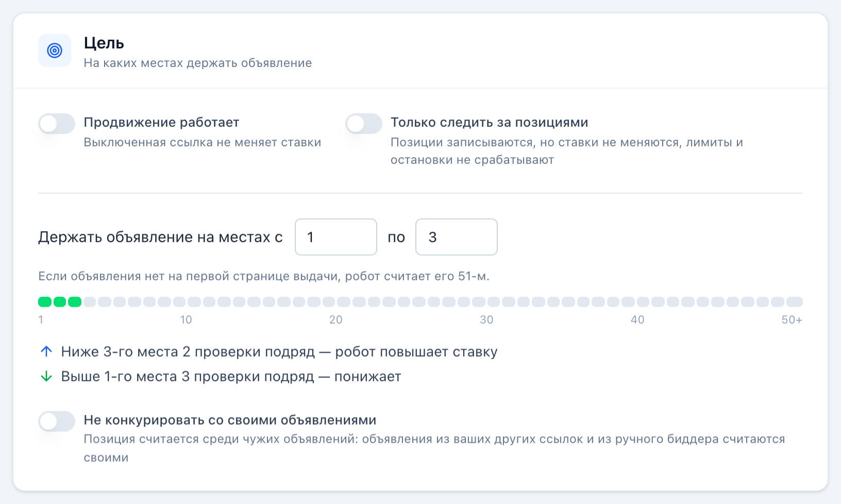Screen dimensions: 841x504
Task: Click scale label 40
Action: coord(637,320)
